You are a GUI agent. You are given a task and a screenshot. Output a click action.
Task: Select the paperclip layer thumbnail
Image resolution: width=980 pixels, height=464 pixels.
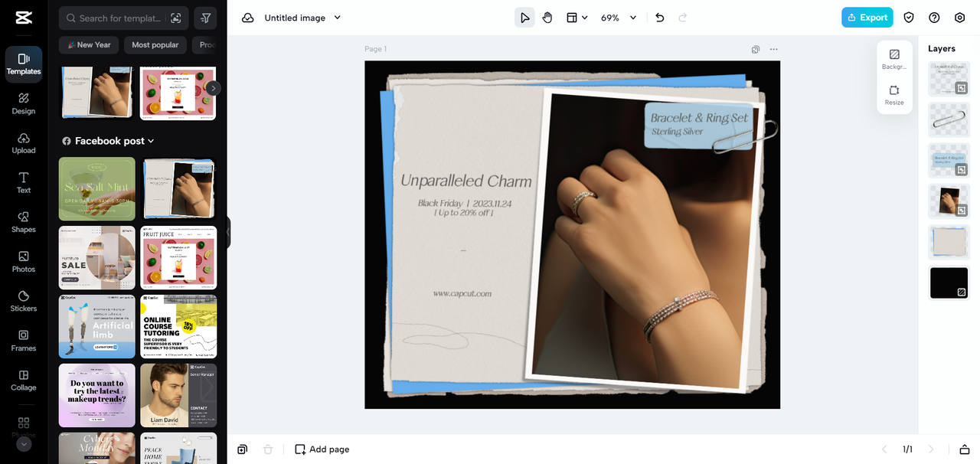949,119
